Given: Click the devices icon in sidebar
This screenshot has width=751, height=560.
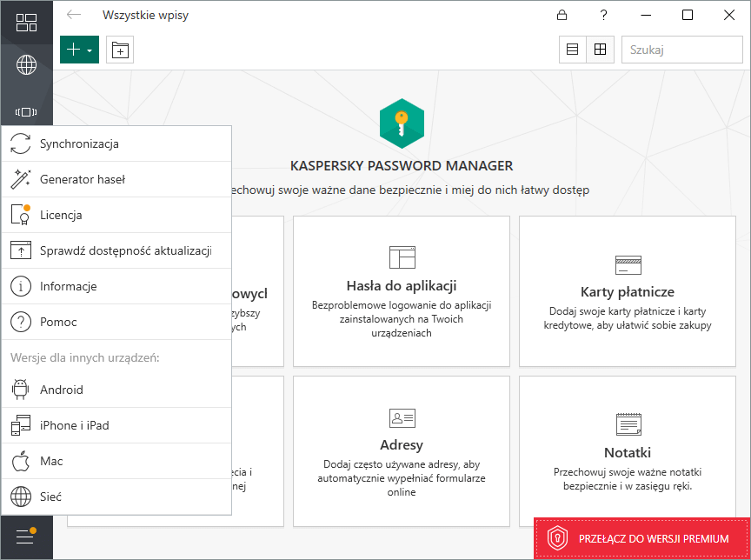Looking at the screenshot, I should click(26, 112).
